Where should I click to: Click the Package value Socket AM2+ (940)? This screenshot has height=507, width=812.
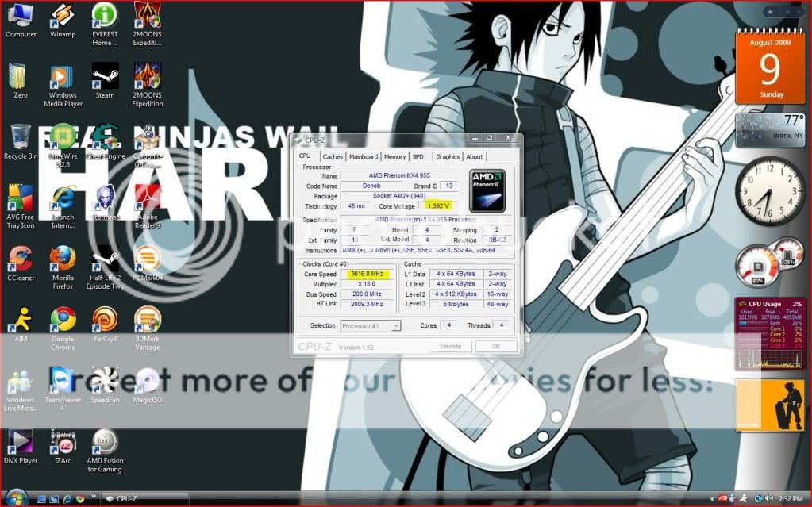pos(399,196)
